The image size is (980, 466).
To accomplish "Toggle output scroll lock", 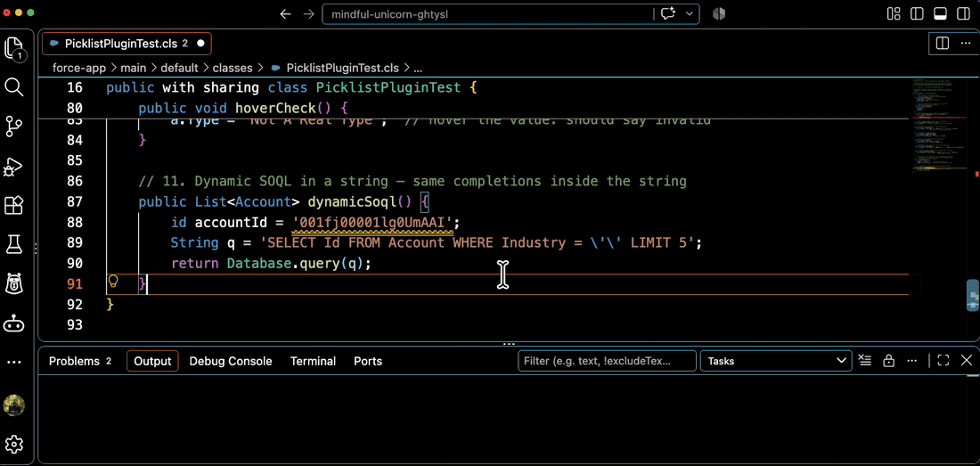I will tap(888, 361).
